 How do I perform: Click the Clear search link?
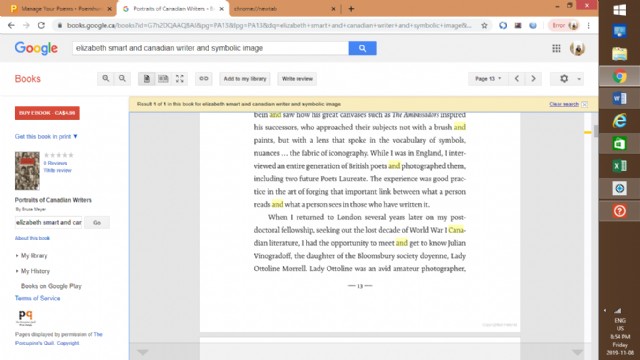[x=564, y=104]
